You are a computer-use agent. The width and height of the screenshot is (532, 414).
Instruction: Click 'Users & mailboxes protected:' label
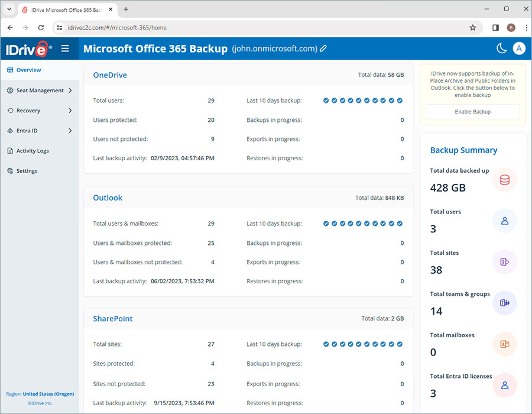coord(132,243)
